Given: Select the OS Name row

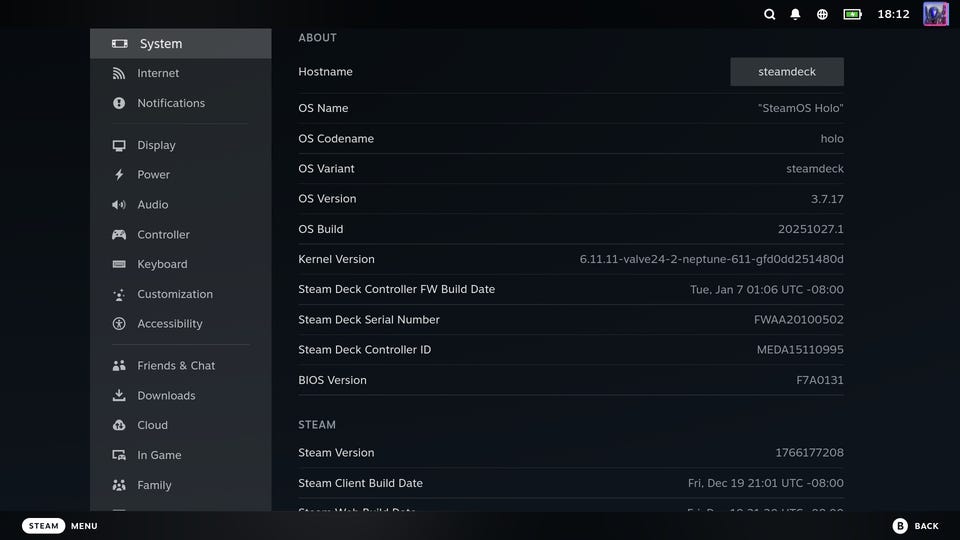Looking at the screenshot, I should 571,108.
